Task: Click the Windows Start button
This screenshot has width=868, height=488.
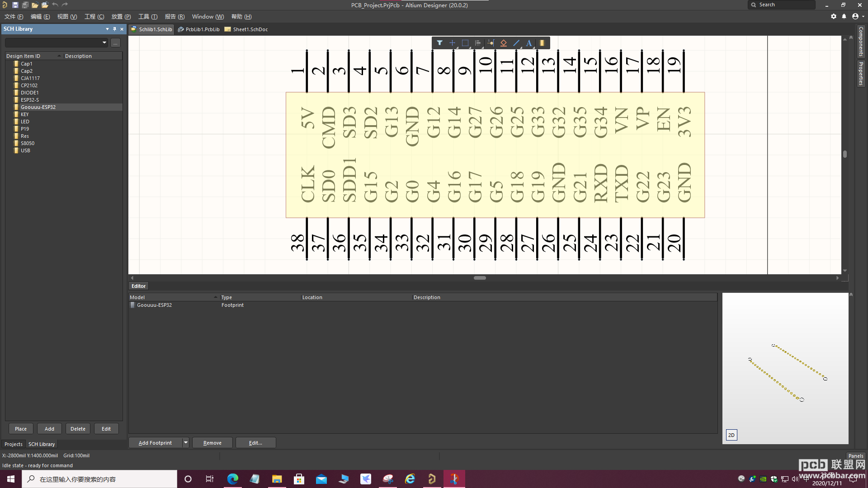Action: [11, 479]
